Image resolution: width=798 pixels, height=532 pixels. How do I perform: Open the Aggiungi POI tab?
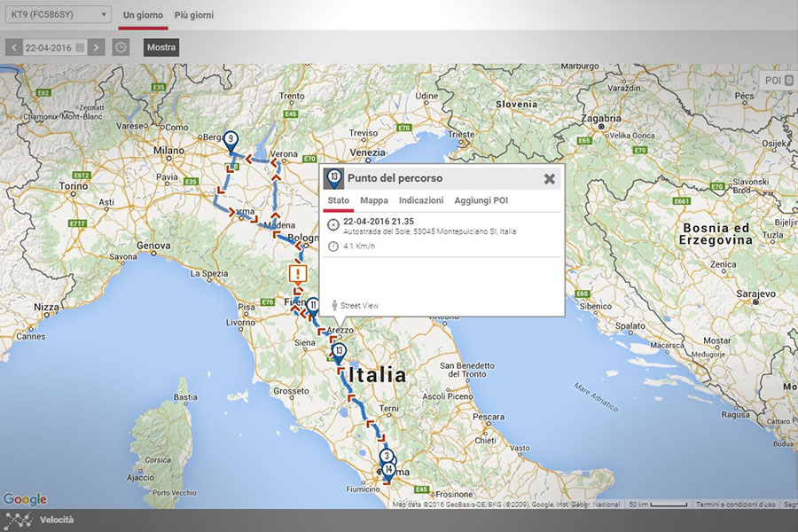(x=481, y=200)
